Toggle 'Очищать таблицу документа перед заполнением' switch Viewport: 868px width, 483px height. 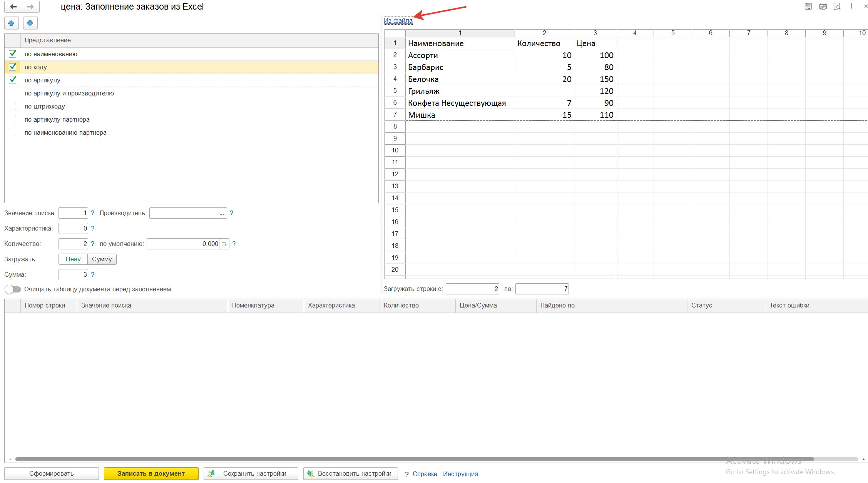[x=13, y=289]
